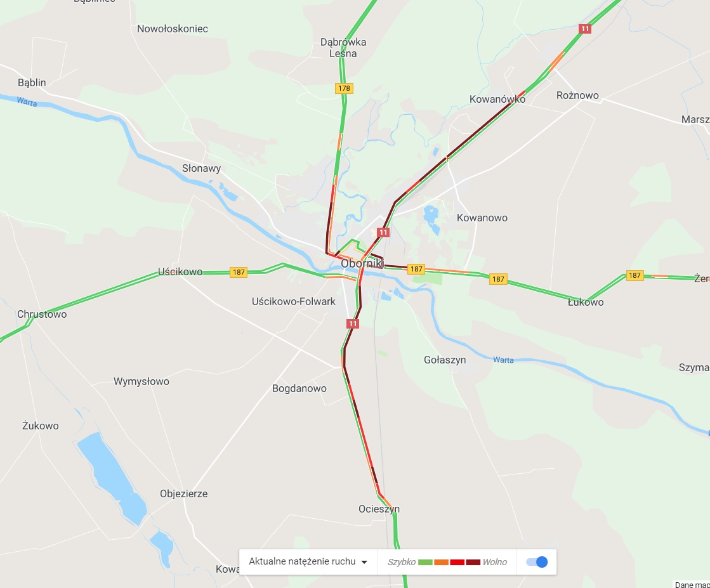This screenshot has height=588, width=710.
Task: Click the Uścikowo-Folwark place label
Action: (x=293, y=301)
